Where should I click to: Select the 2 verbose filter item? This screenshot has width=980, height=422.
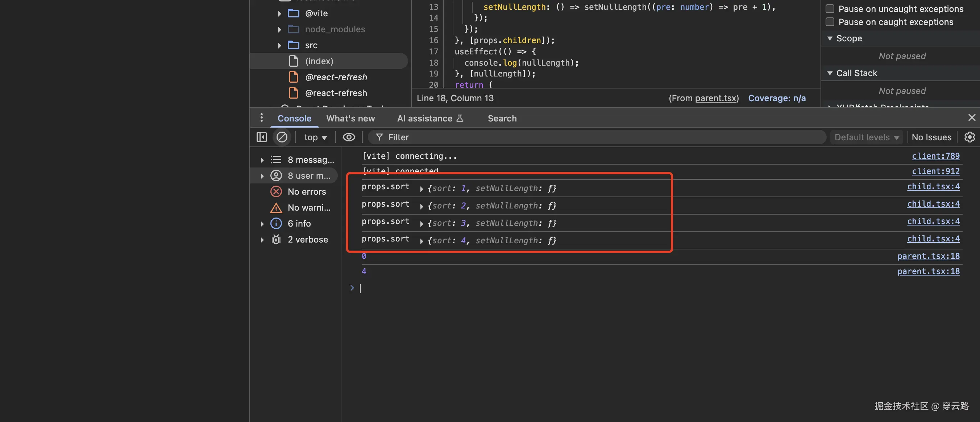pos(307,240)
